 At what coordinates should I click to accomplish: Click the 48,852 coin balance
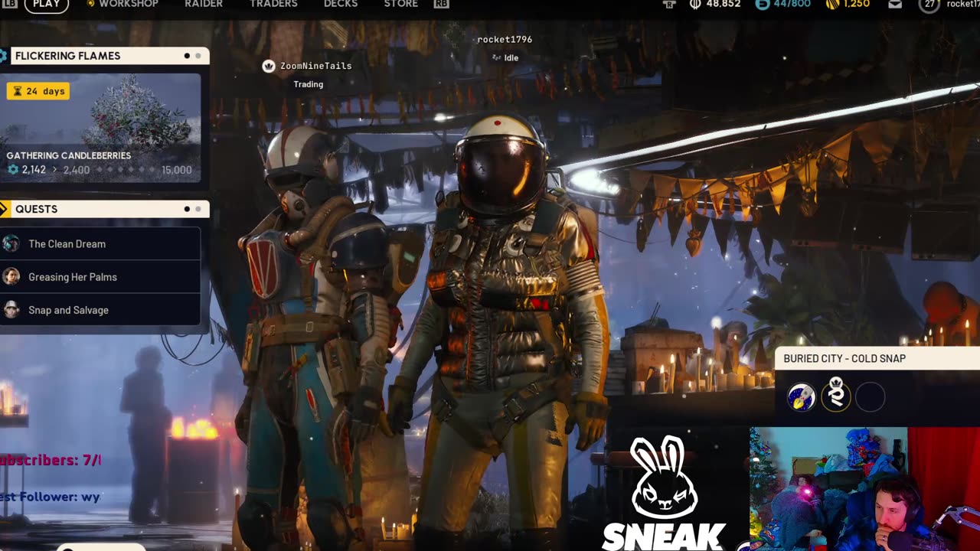coord(724,4)
